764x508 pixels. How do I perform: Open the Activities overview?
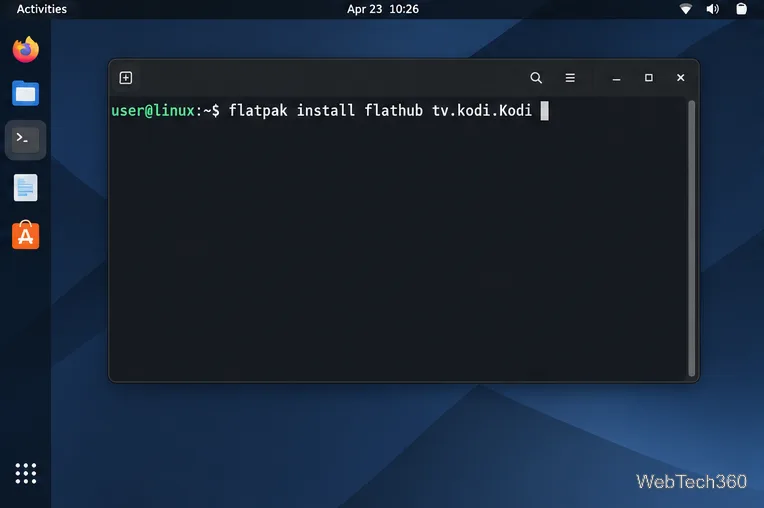click(42, 9)
